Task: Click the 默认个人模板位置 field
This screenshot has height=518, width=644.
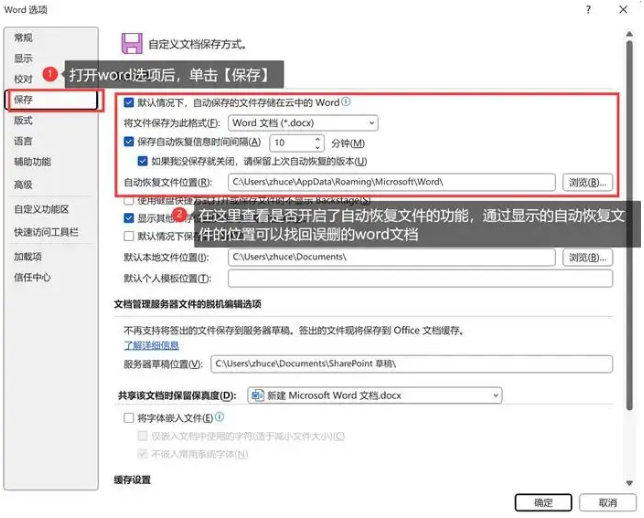Action: 420,279
